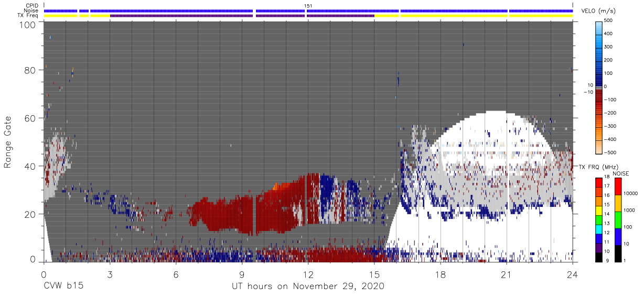Click the -400 tick on velocity scale

coord(610,139)
